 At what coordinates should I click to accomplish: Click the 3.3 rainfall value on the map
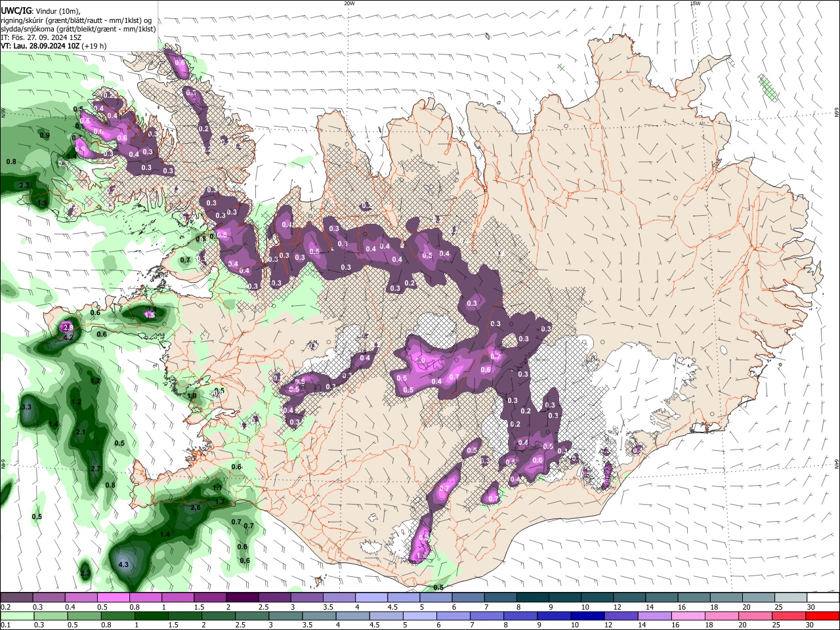(x=27, y=408)
